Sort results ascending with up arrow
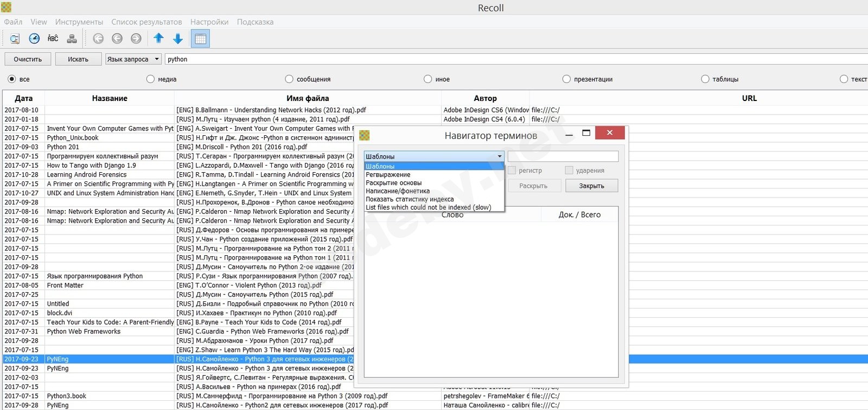Viewport: 868px width, 410px height. [158, 39]
